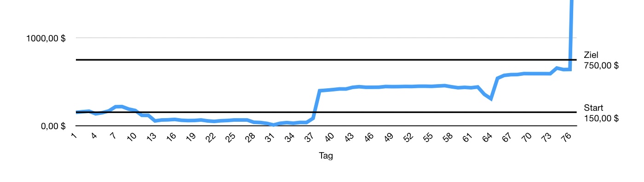Image resolution: width=644 pixels, height=182 pixels.
Task: Click x-axis tick label 64
Action: [x=487, y=137]
